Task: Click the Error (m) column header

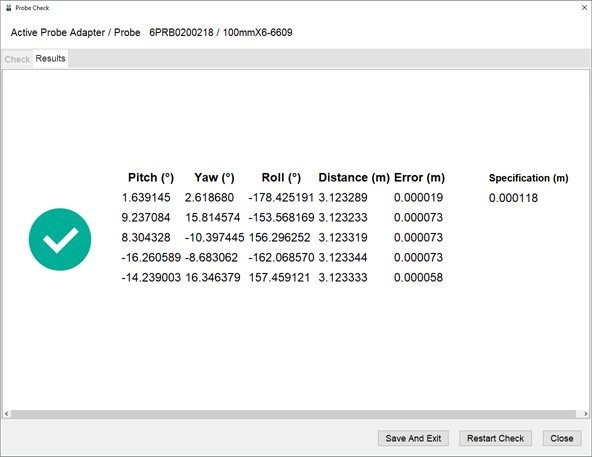Action: (x=419, y=178)
